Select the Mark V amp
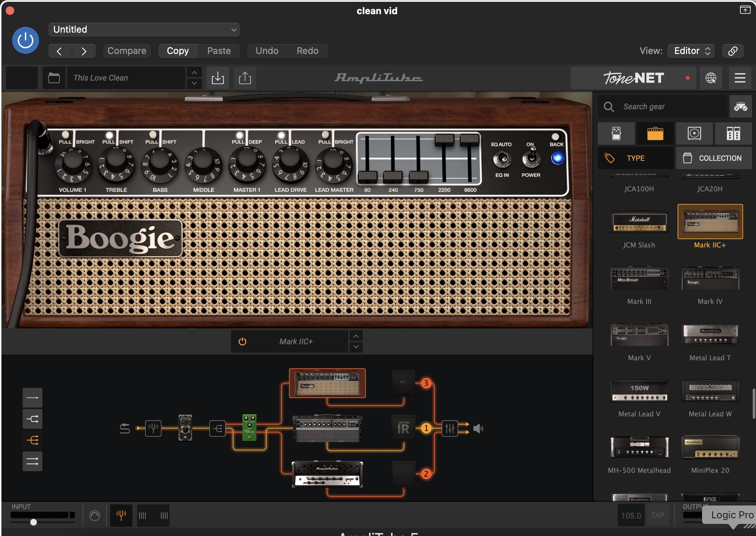 pos(639,335)
